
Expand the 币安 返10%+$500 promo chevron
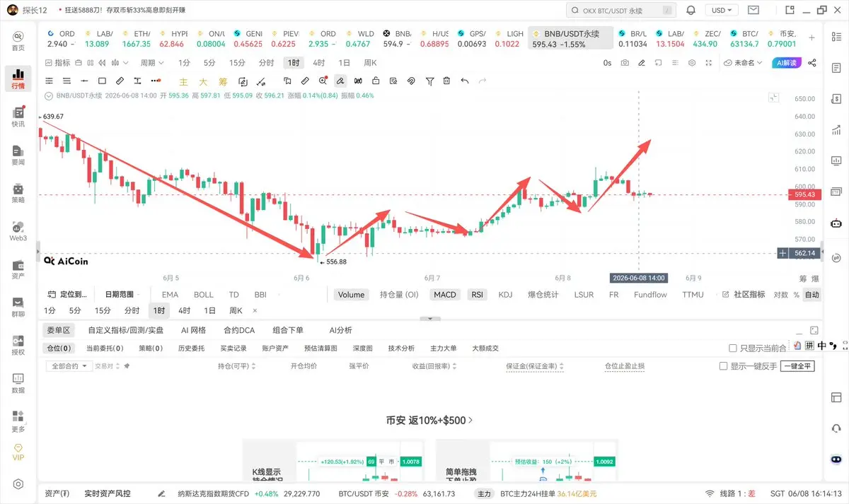tap(470, 420)
